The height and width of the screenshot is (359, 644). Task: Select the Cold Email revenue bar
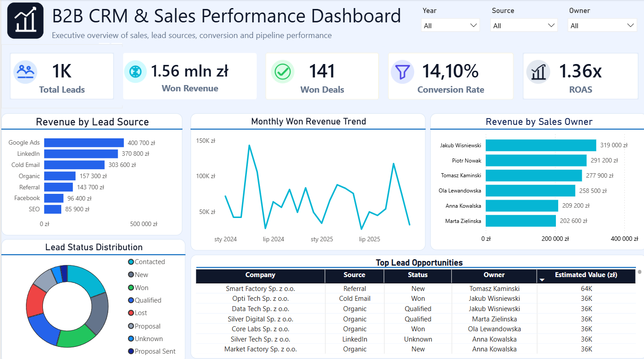point(74,165)
